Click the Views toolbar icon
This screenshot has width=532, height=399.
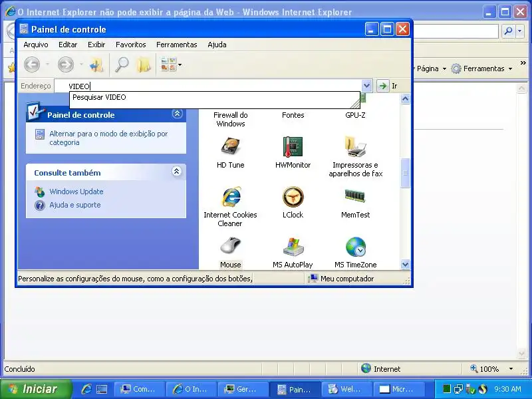168,64
